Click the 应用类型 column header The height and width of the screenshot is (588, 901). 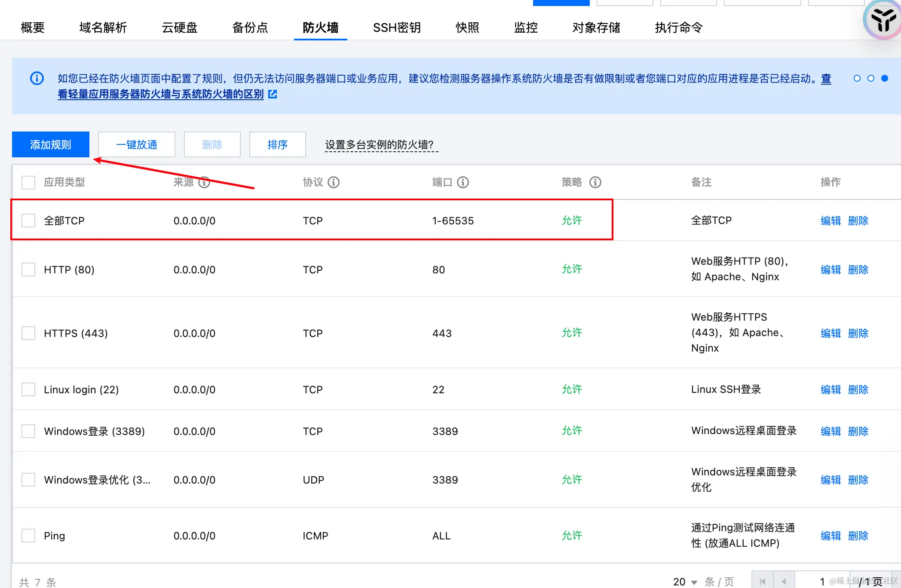coord(64,182)
